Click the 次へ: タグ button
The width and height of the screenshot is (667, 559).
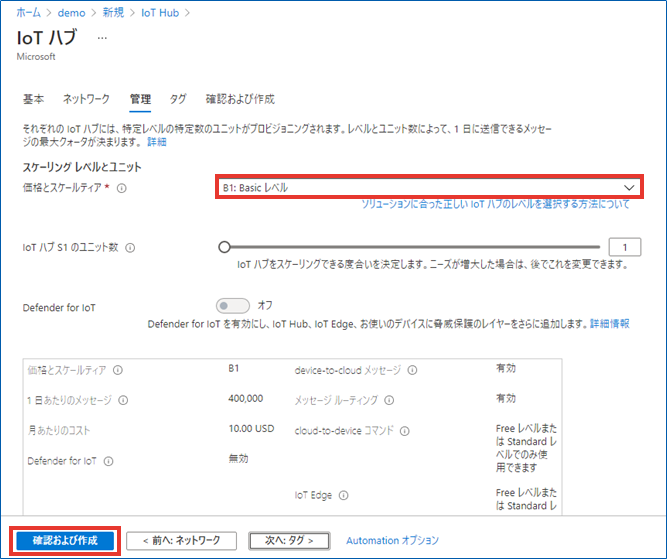(289, 541)
